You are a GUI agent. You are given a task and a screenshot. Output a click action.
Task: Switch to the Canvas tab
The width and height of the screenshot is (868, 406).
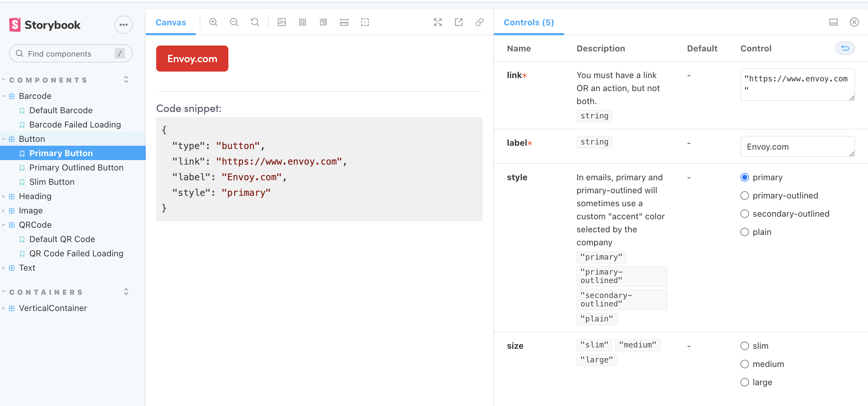pyautogui.click(x=170, y=22)
